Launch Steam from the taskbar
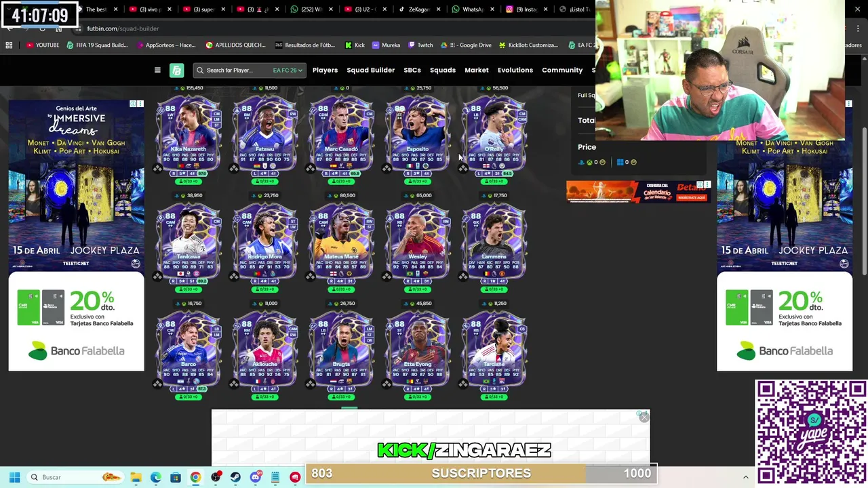Image resolution: width=868 pixels, height=488 pixels. 235,477
